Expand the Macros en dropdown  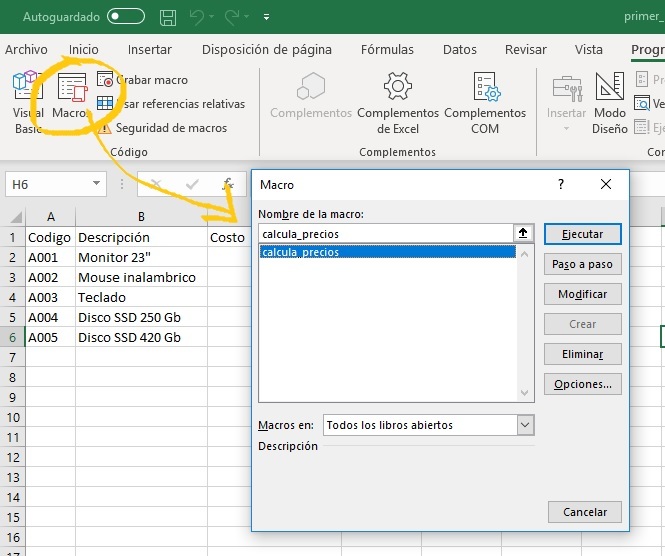[x=526, y=425]
